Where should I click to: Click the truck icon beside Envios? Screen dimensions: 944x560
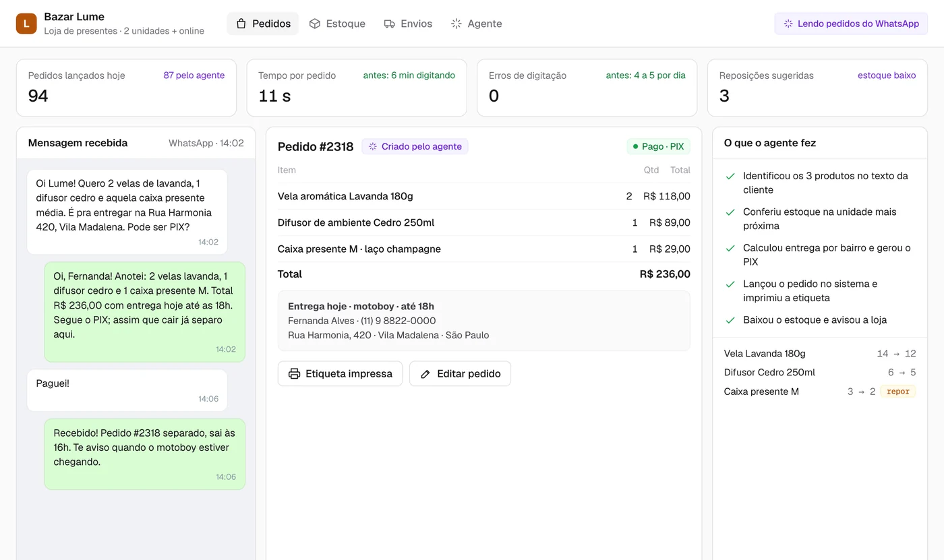pyautogui.click(x=390, y=24)
